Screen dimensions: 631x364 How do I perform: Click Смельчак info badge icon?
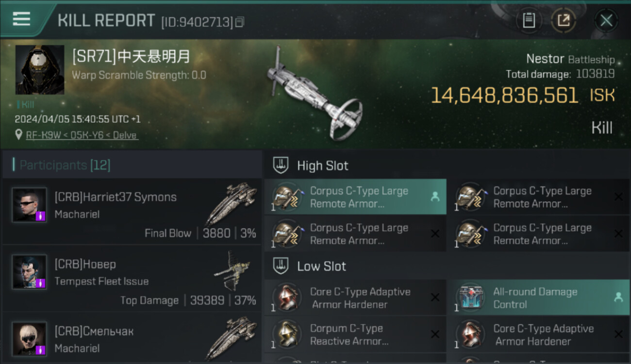pos(41,350)
